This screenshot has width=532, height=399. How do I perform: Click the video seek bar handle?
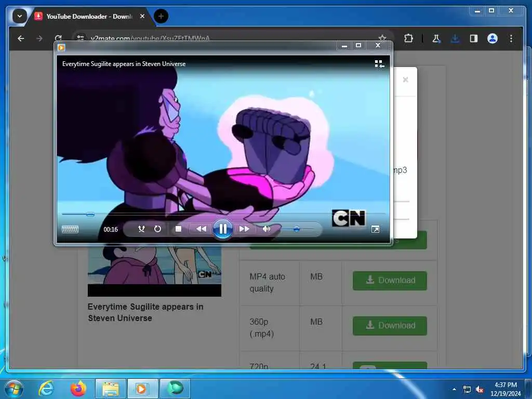(x=90, y=215)
